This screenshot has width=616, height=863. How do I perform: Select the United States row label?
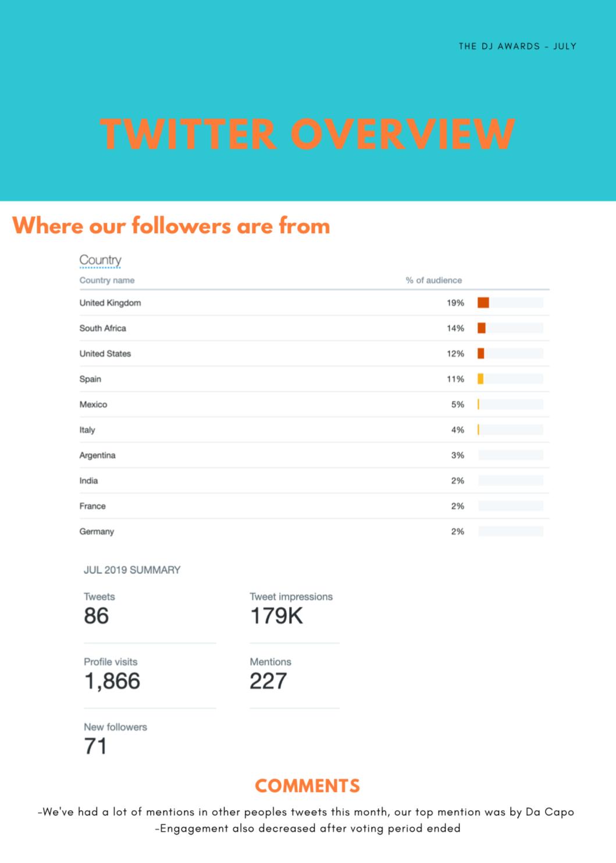(x=105, y=354)
